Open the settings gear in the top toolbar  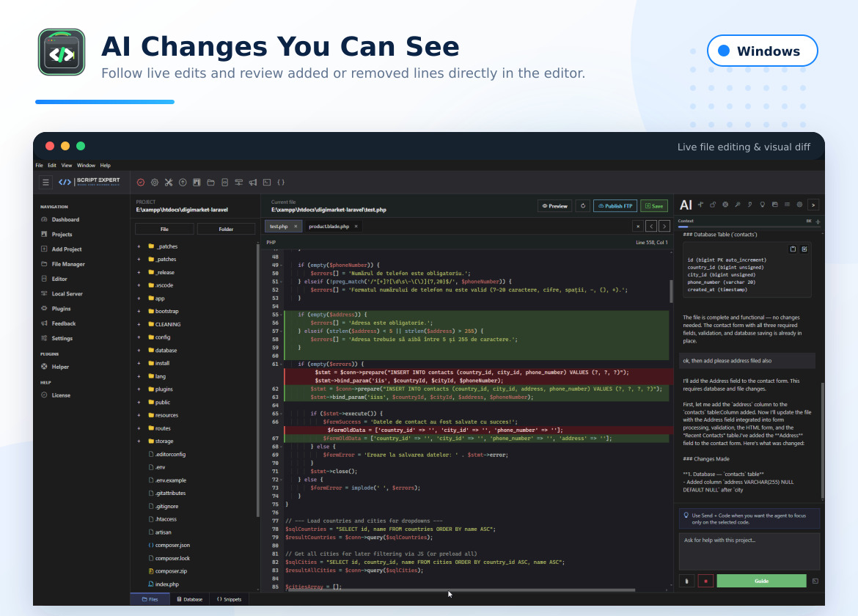point(154,182)
